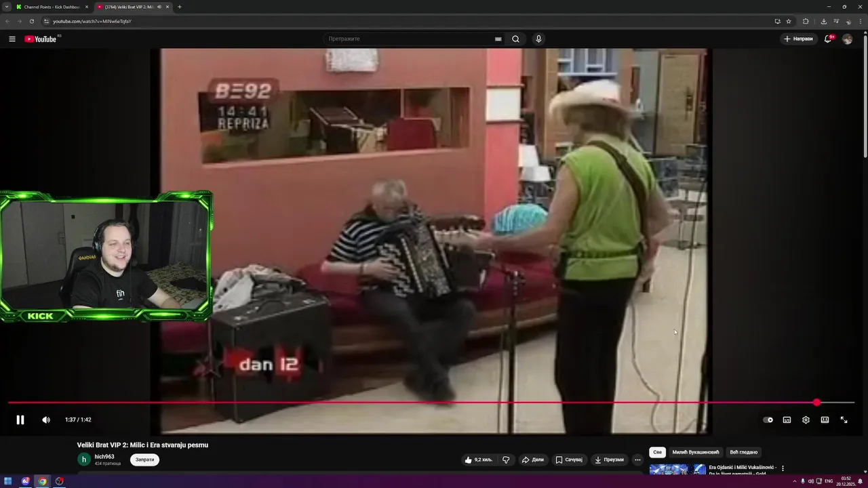
Task: Toggle subtitles in the player controls
Action: (787, 420)
